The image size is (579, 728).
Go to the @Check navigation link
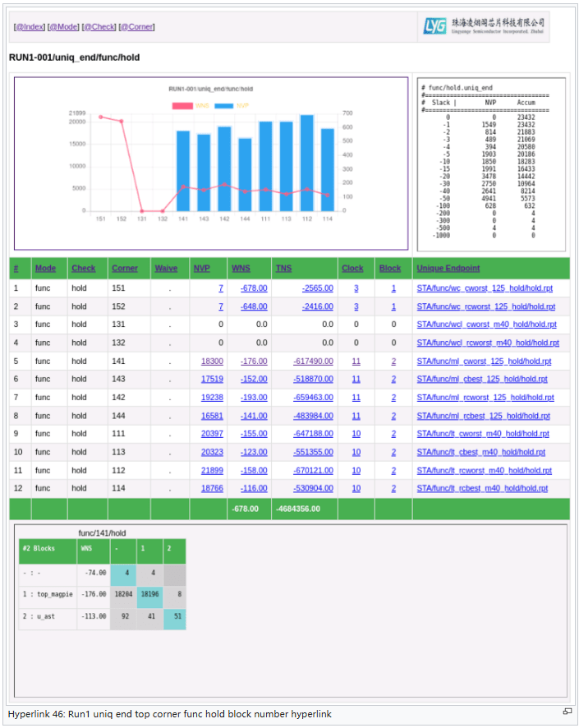point(99,27)
